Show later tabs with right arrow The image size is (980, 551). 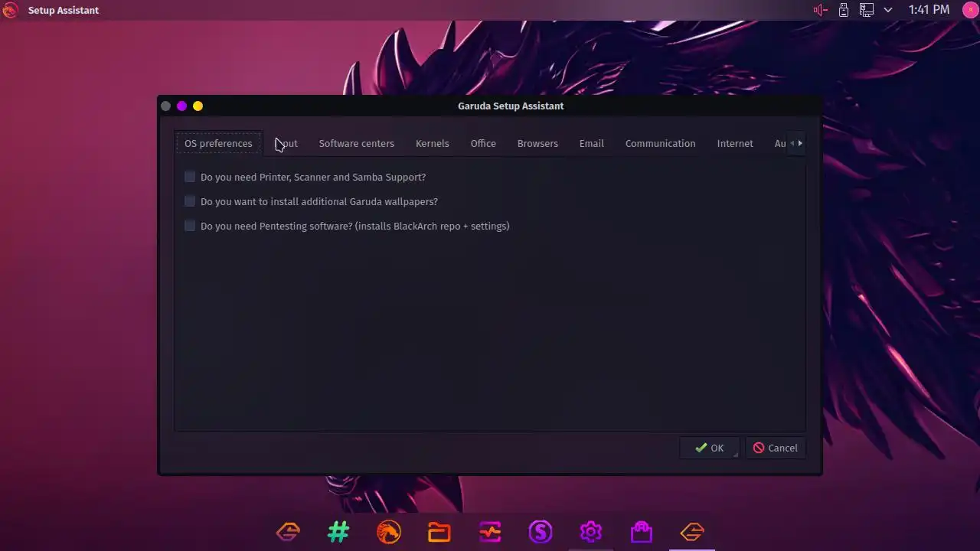point(800,143)
